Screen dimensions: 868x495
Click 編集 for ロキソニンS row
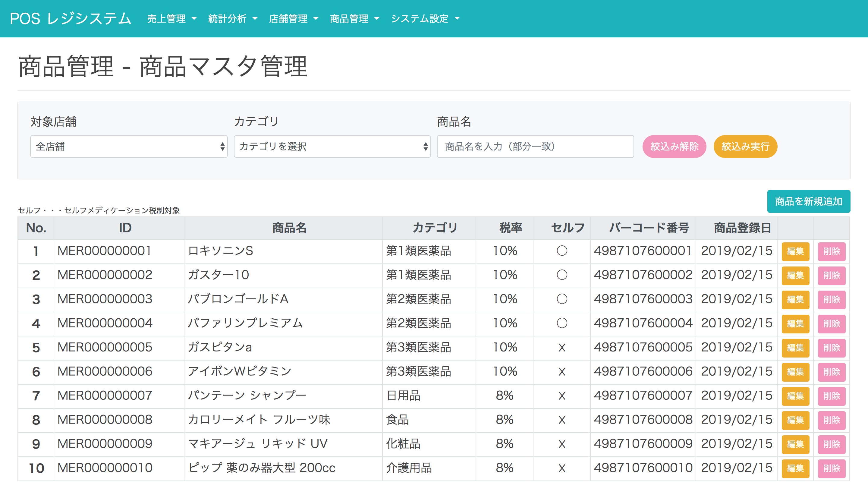[795, 251]
